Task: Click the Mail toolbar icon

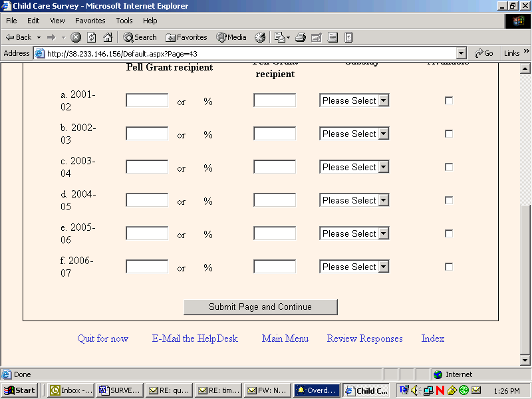Action: click(x=281, y=37)
